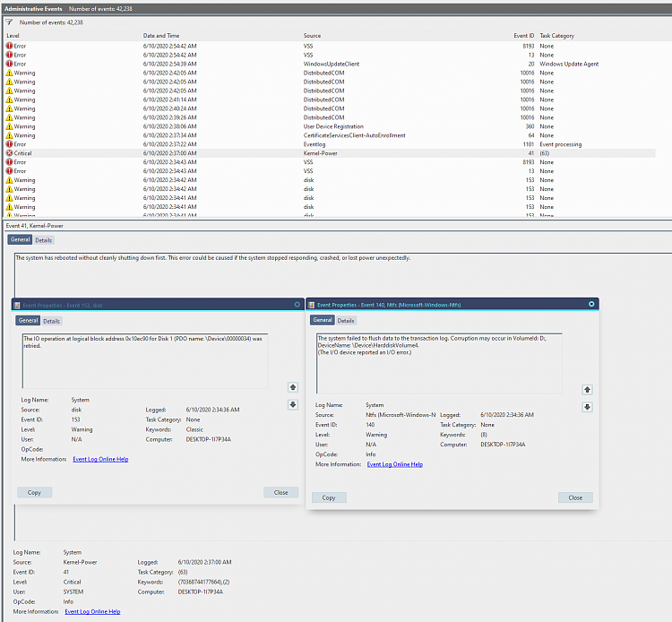Click title bar icon of Event 140 Ntfs dialog
672x622 pixels.
pos(312,305)
